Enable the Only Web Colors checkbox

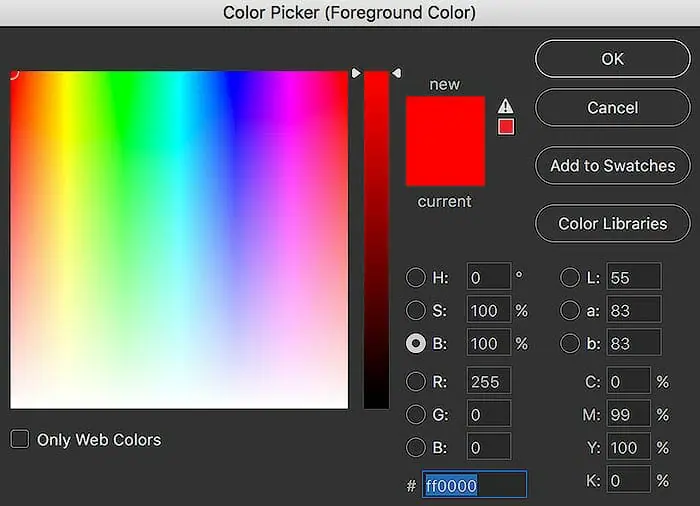pyautogui.click(x=20, y=439)
